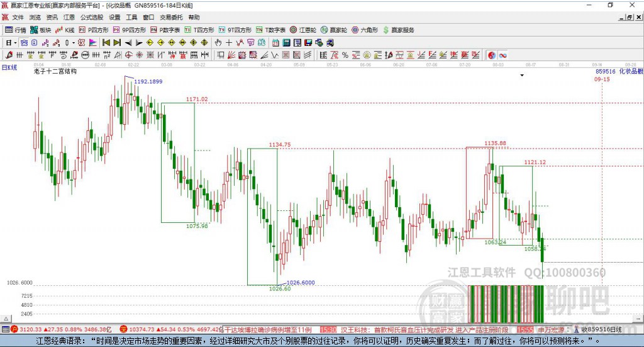Open the 浏览 menu
The image size is (644, 347).
coord(35,17)
